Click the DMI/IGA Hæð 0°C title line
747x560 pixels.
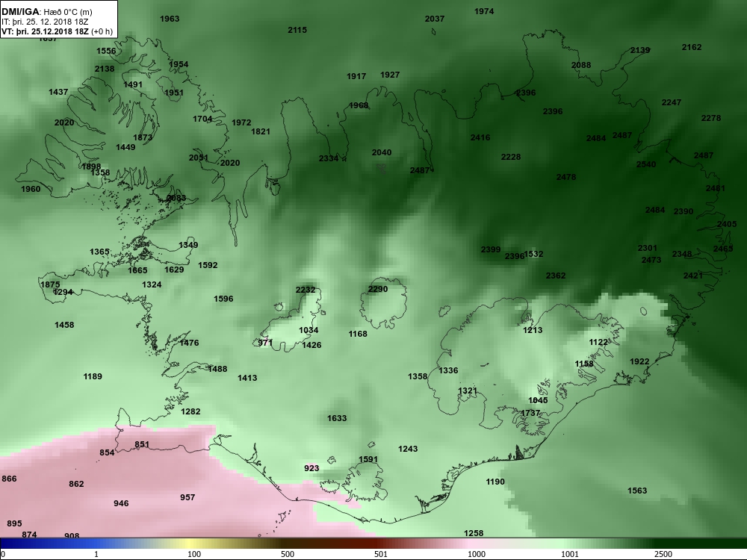pos(46,13)
